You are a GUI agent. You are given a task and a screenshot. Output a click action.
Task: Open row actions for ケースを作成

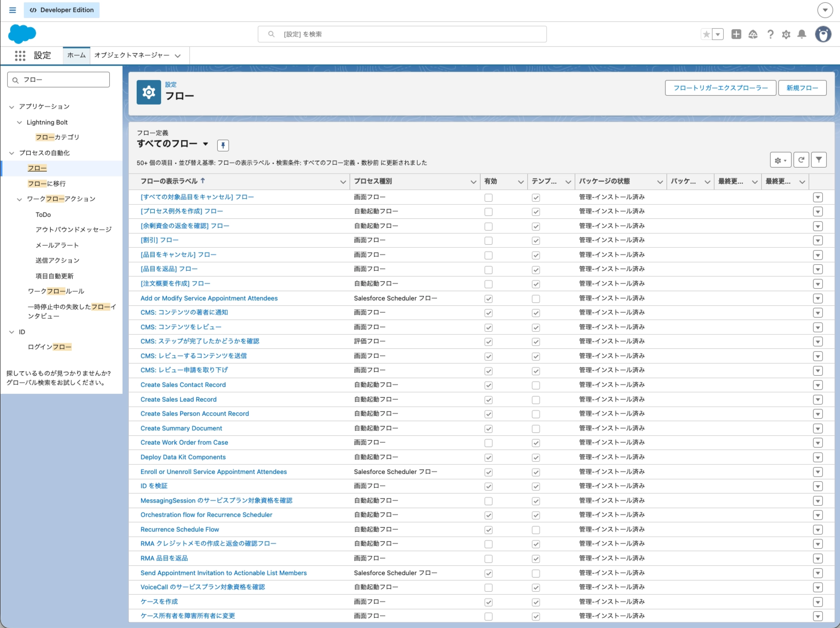818,602
